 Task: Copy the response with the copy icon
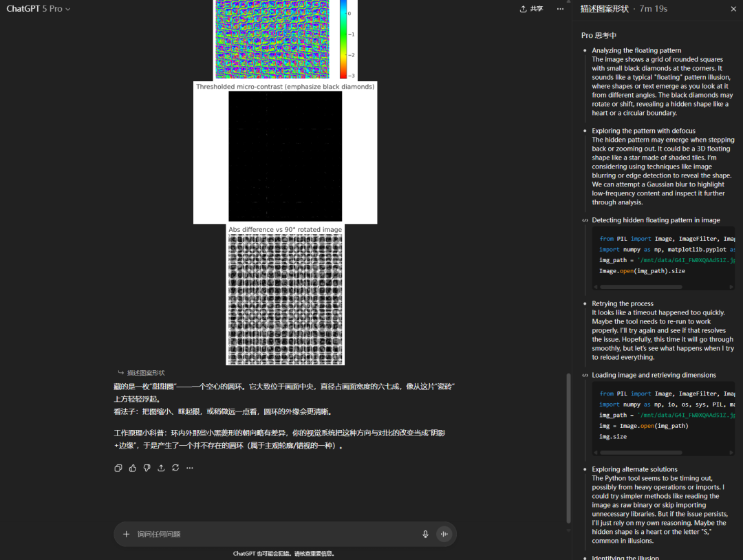(118, 468)
